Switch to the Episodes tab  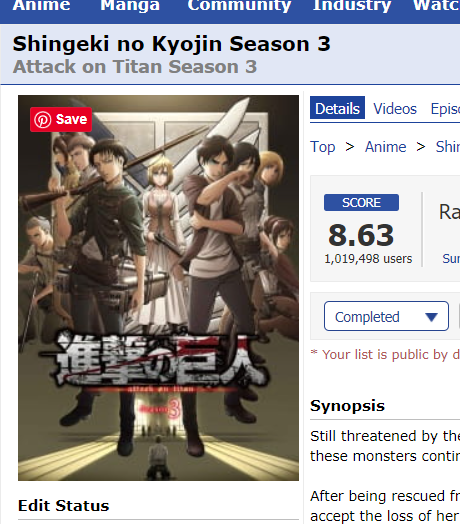coord(445,109)
